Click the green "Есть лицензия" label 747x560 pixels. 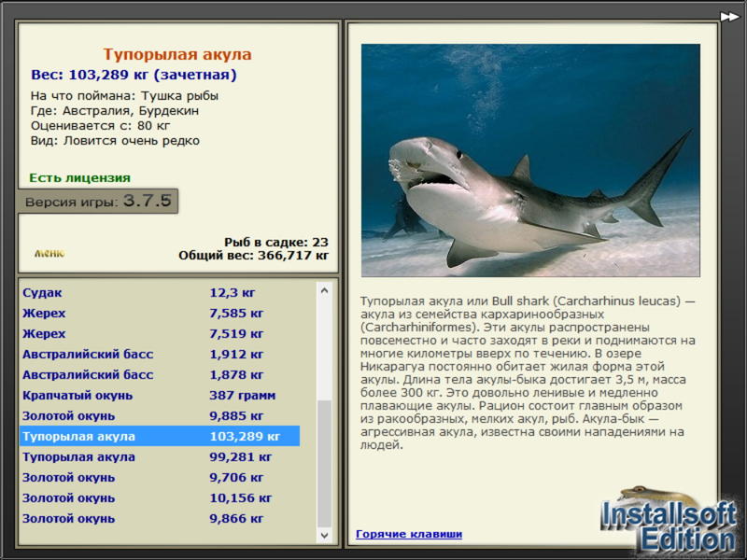[x=80, y=177]
